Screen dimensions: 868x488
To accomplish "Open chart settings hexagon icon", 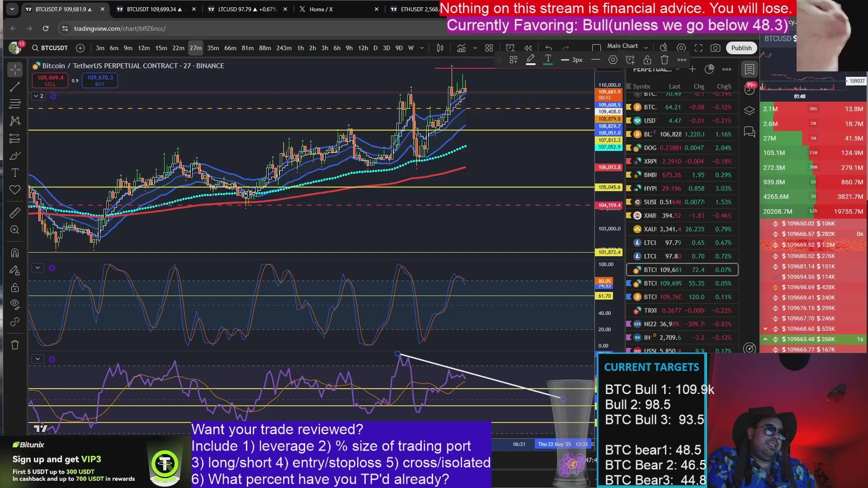I will pyautogui.click(x=681, y=48).
